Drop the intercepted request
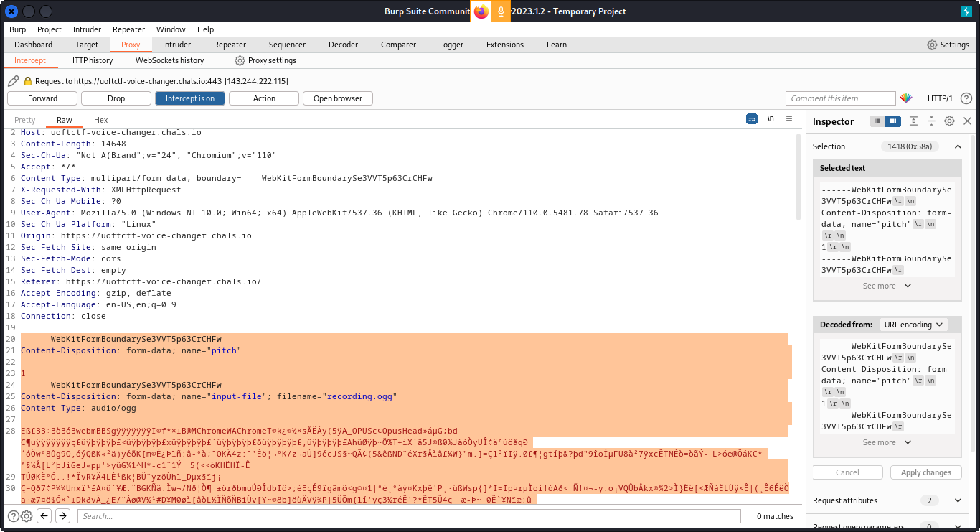This screenshot has width=980, height=532. point(116,98)
